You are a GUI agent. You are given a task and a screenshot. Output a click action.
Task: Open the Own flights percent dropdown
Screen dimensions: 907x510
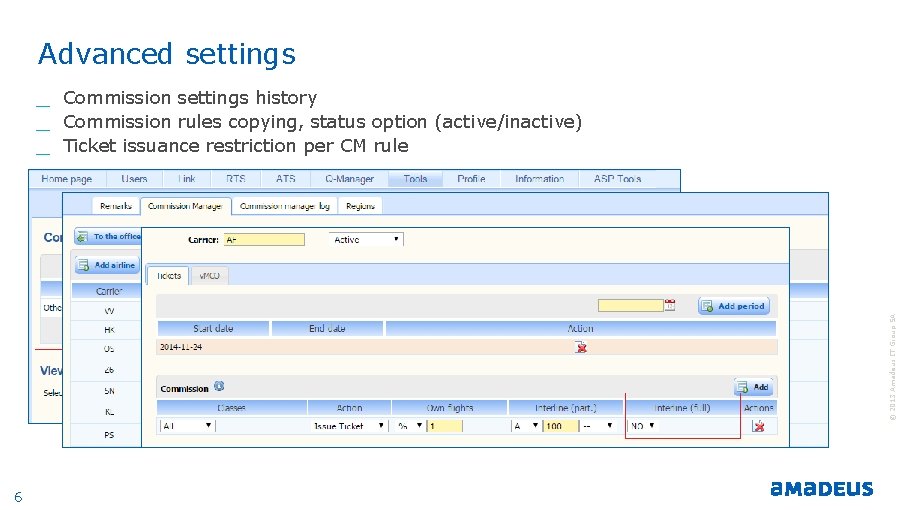click(x=410, y=426)
